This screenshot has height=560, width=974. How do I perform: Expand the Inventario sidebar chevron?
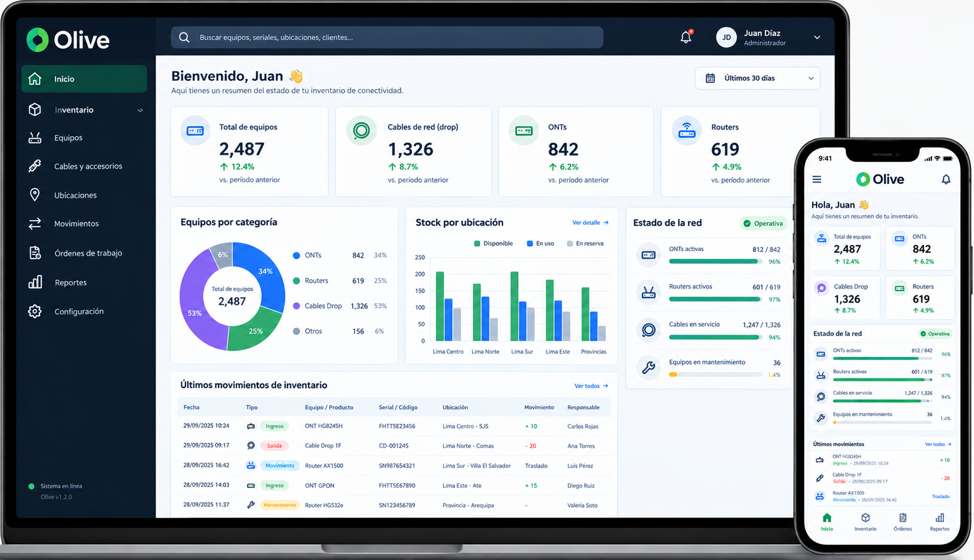point(140,110)
